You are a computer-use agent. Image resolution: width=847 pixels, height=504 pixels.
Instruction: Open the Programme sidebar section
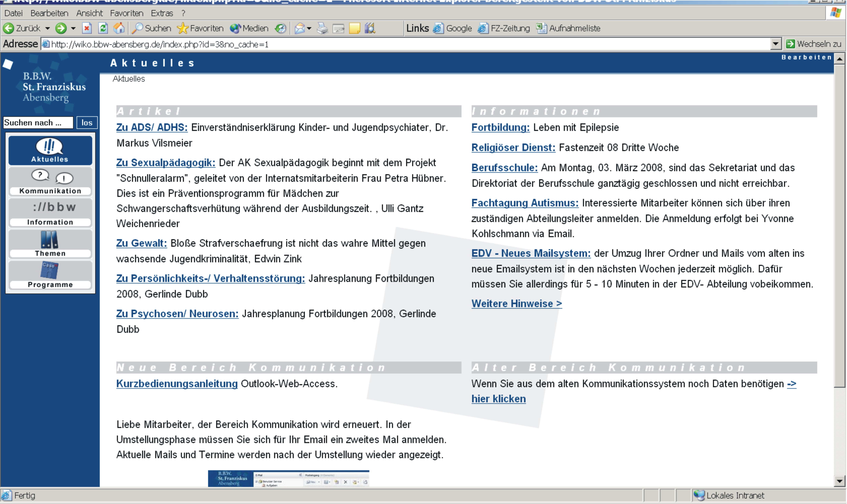(50, 275)
